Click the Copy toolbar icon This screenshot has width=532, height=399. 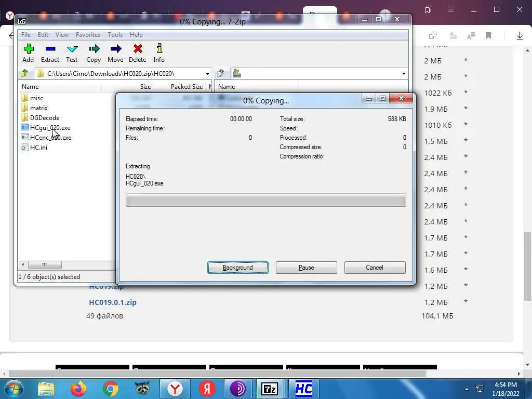94,53
